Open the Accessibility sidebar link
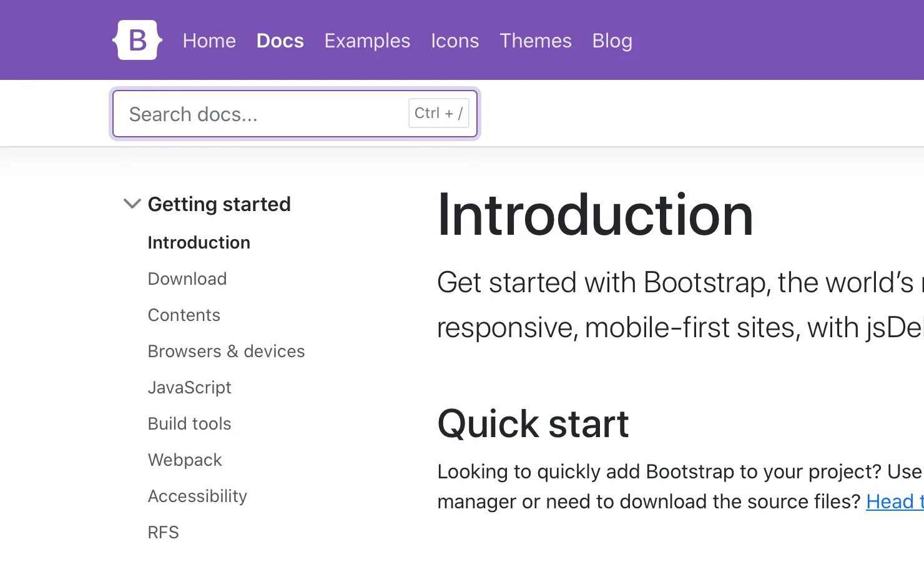 tap(198, 496)
